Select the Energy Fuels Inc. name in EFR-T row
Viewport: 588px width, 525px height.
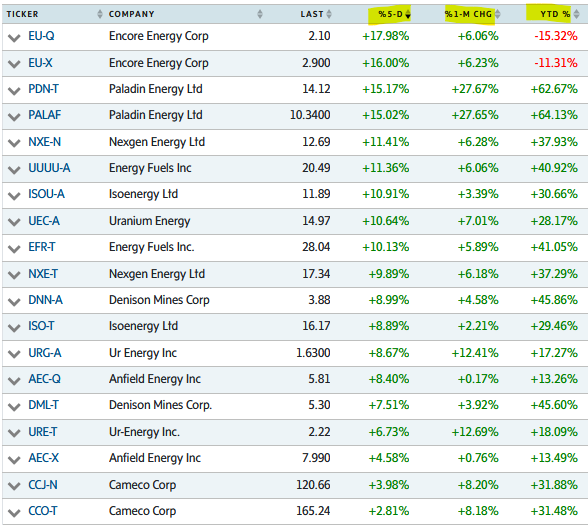[152, 247]
